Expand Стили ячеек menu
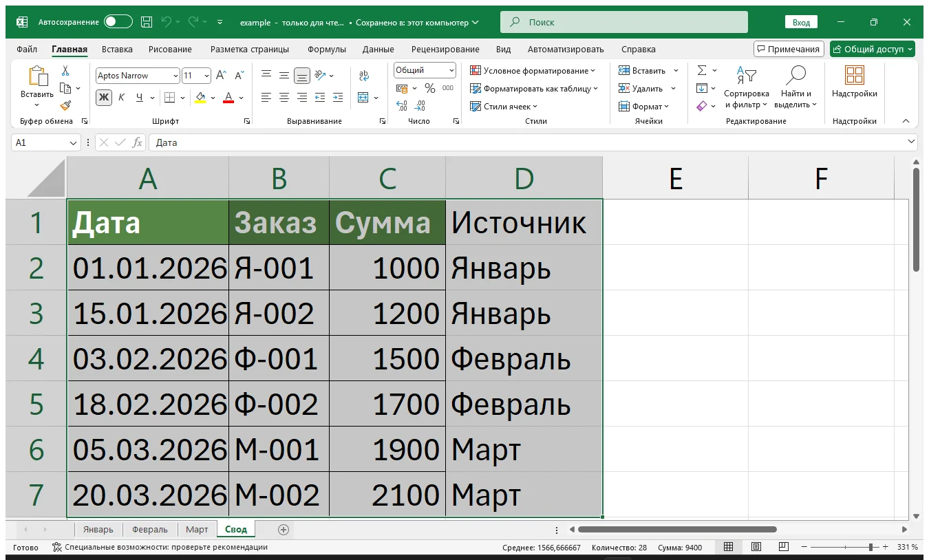929x560 pixels. (x=504, y=106)
